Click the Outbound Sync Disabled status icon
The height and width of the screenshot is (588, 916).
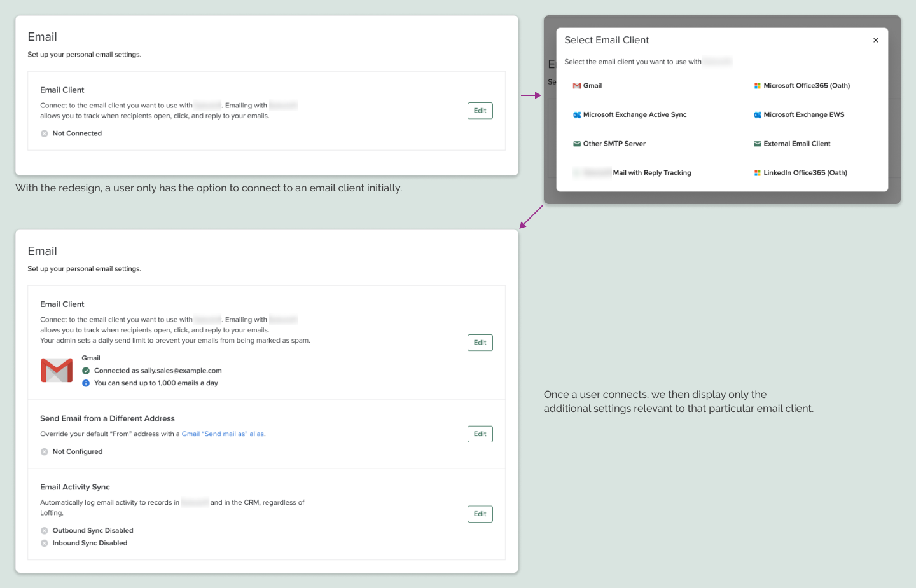coord(44,530)
